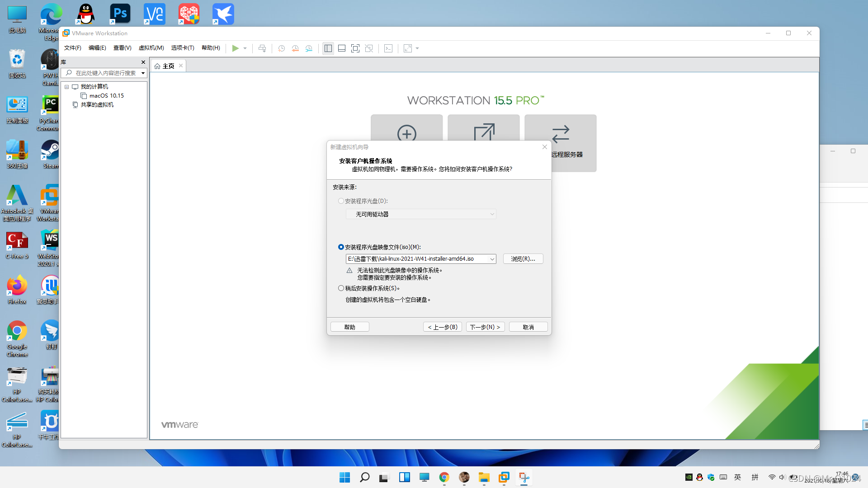
Task: Select the 安装程序光盘(D) radio button
Action: tap(341, 201)
